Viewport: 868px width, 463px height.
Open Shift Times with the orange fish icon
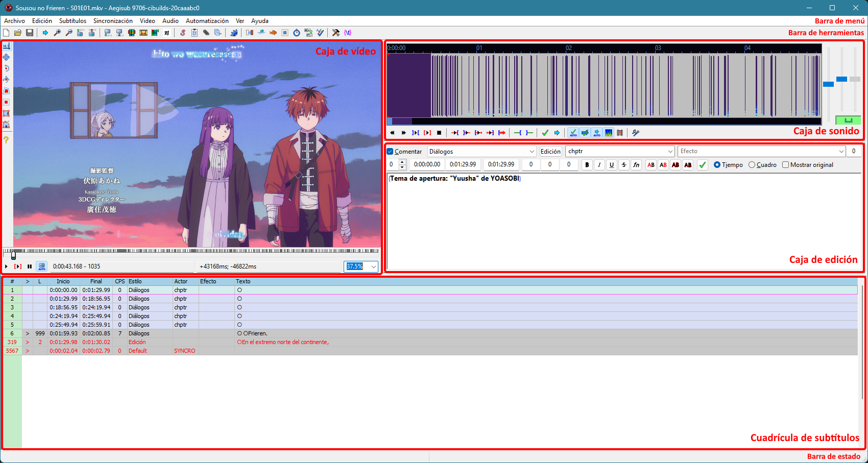tap(273, 33)
